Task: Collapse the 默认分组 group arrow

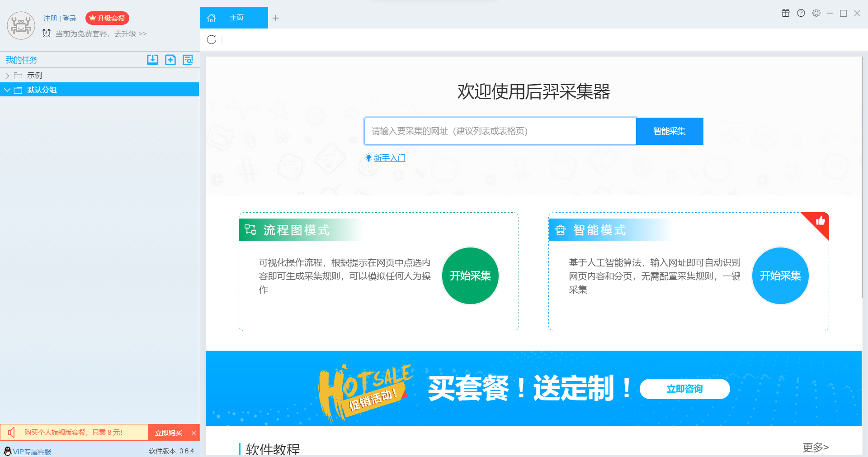Action: pos(7,90)
